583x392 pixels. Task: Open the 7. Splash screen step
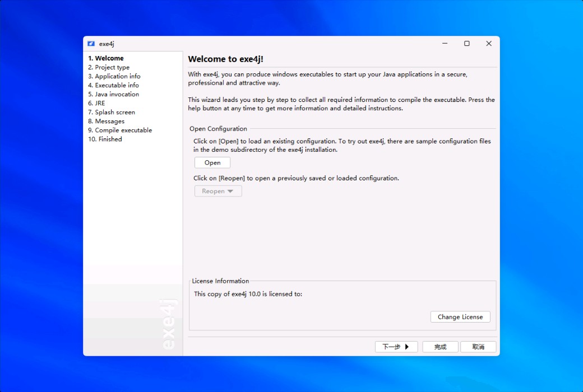pos(112,112)
